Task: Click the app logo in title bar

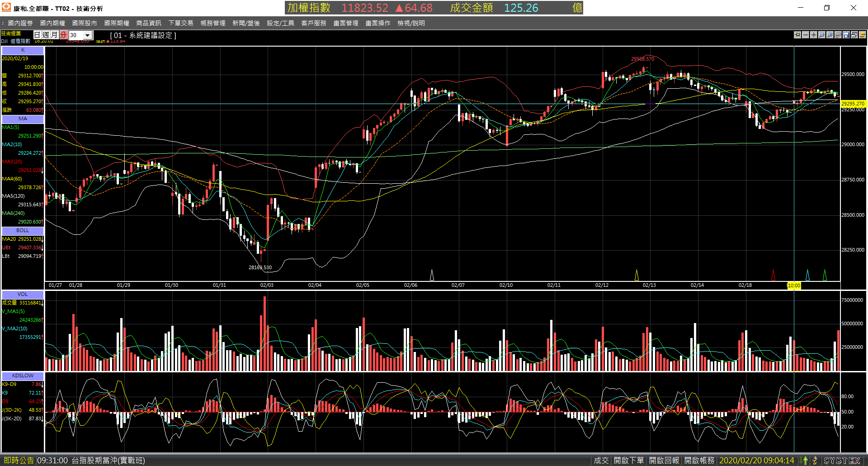Action: [6, 8]
